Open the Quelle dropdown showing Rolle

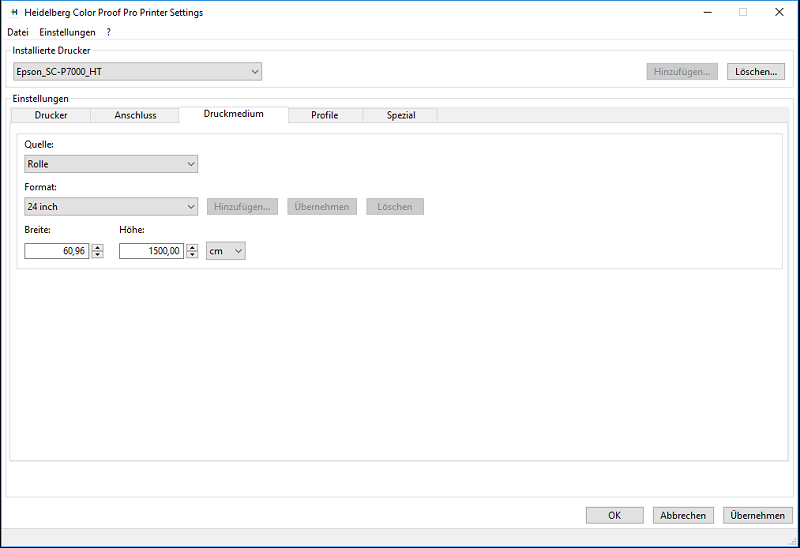pyautogui.click(x=111, y=164)
